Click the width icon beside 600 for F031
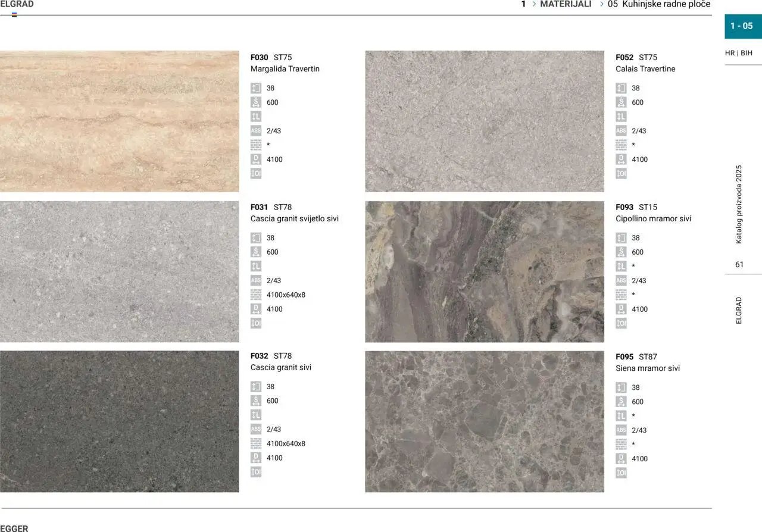 pos(256,252)
